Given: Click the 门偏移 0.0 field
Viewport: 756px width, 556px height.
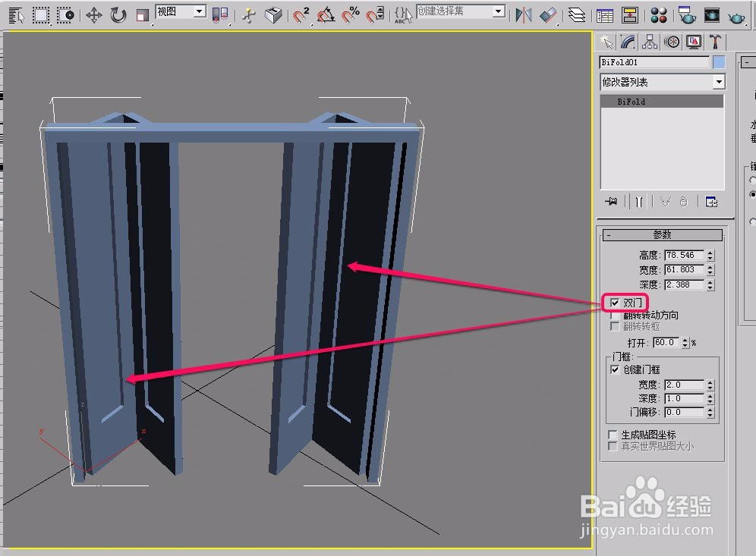Looking at the screenshot, I should point(684,412).
